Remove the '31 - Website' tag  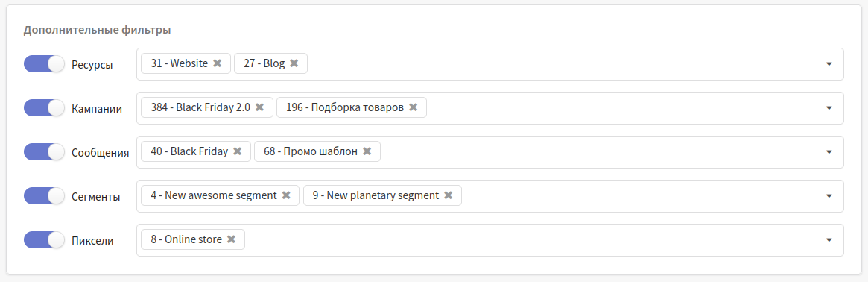click(218, 63)
